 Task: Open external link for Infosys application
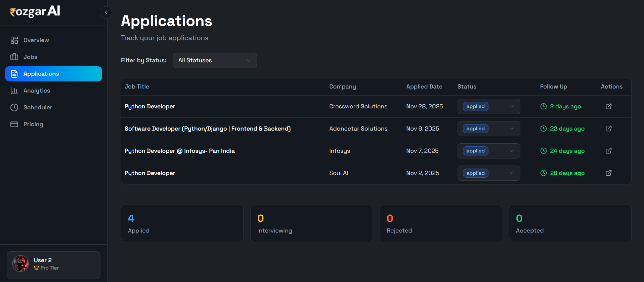click(x=608, y=151)
